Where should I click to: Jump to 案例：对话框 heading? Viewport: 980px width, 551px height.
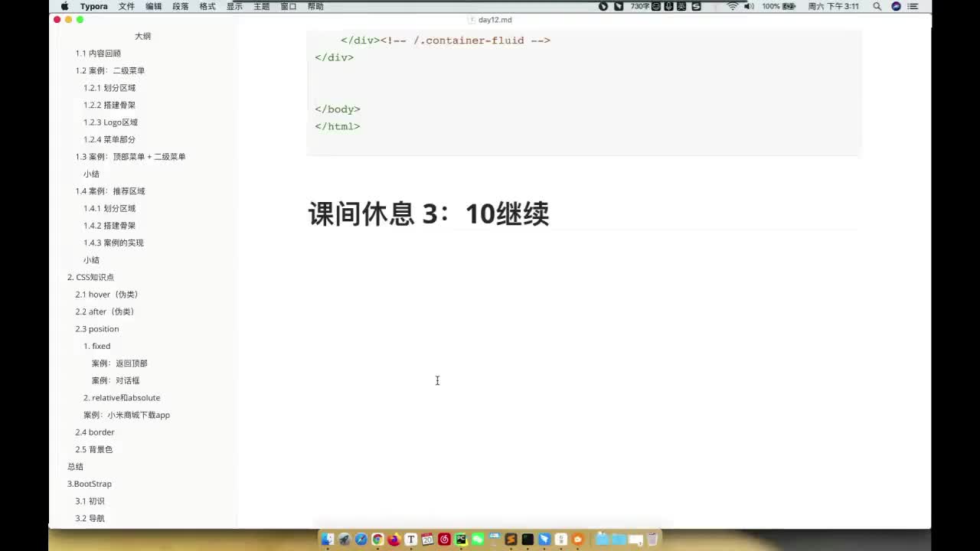pos(116,380)
